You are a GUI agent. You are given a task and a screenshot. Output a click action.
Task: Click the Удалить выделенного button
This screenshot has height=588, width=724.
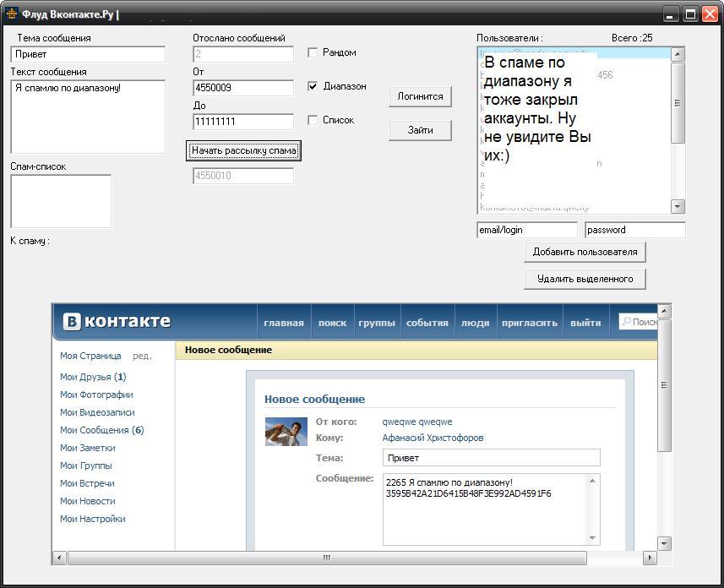point(585,279)
